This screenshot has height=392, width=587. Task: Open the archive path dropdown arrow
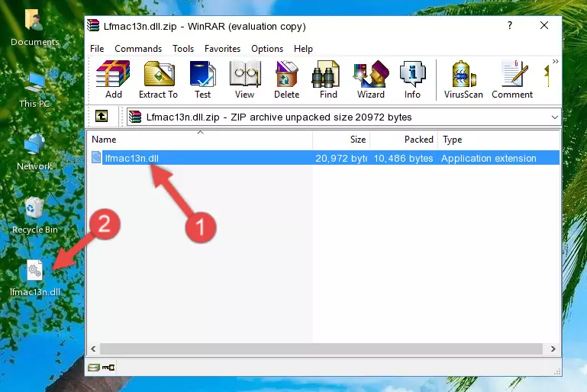pos(555,117)
